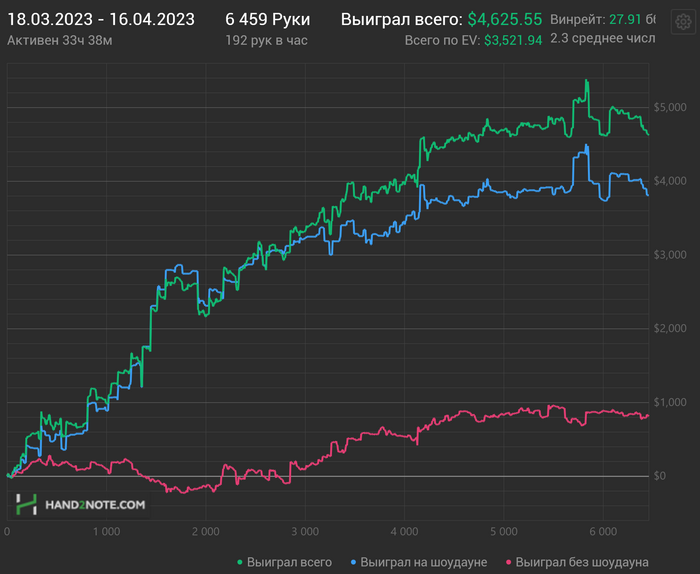
Task: Click the pink legend dot for non-showdown winnings
Action: coord(508,562)
